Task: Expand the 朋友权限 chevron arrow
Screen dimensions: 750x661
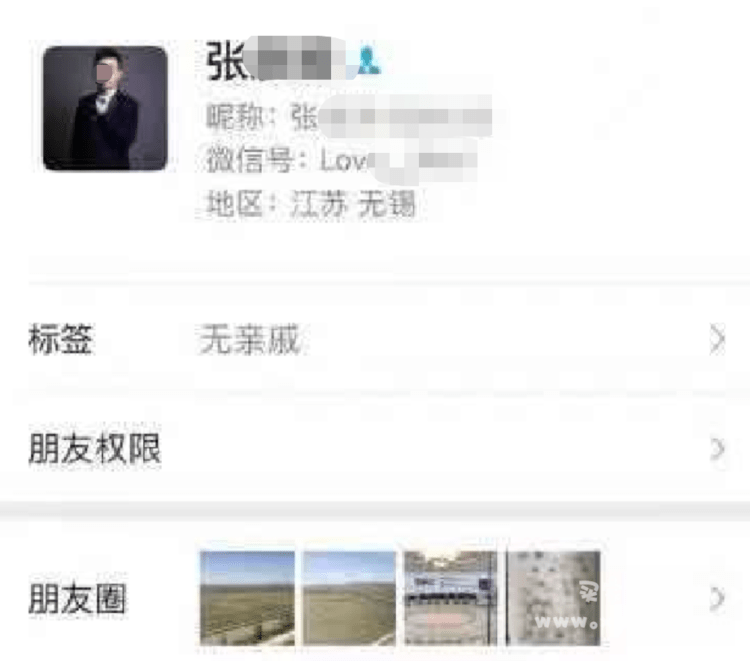Action: tap(717, 449)
